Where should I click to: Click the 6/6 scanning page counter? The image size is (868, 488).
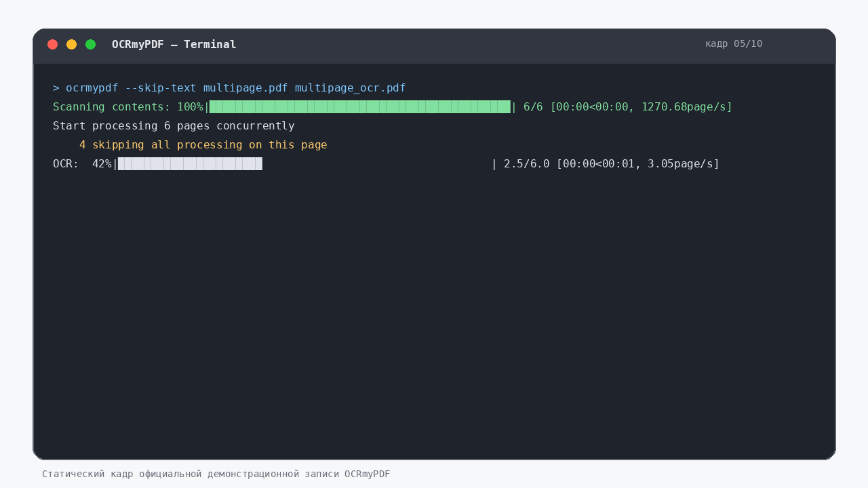point(533,107)
